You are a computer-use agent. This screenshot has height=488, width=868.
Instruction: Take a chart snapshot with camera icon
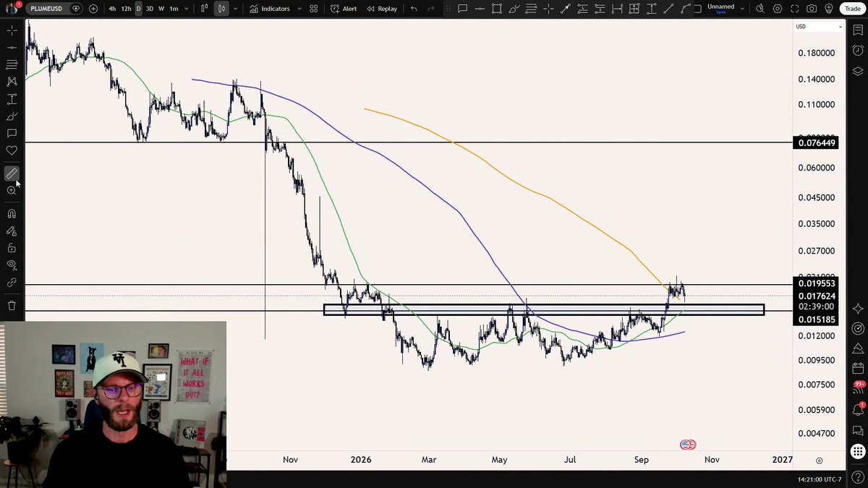[x=812, y=9]
